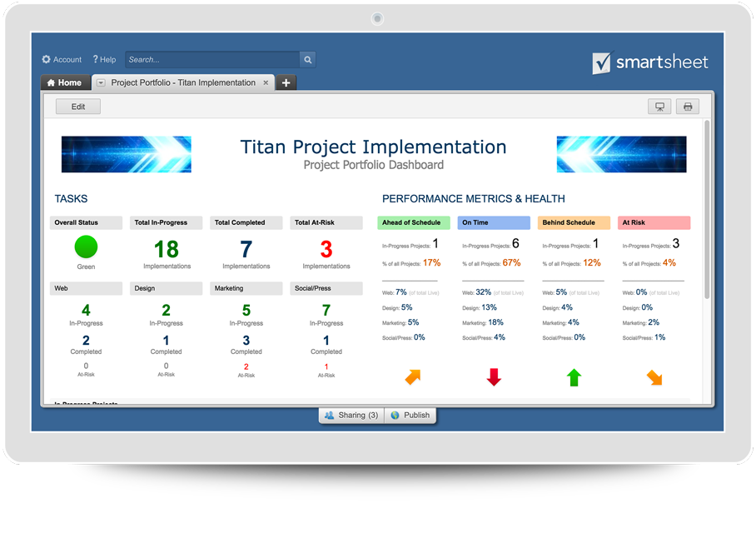Click orange arrow under Ahead of Schedule
756x533 pixels.
point(413,377)
